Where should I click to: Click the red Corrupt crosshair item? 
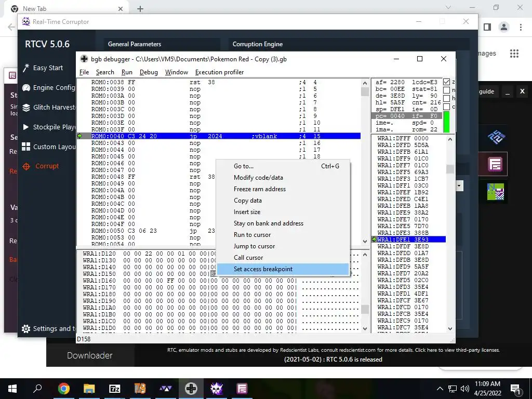tap(41, 166)
